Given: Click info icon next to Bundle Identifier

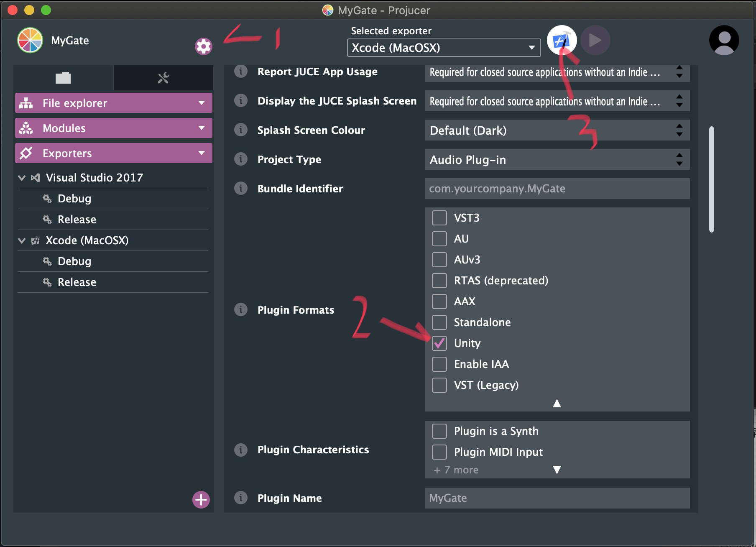Looking at the screenshot, I should click(241, 189).
